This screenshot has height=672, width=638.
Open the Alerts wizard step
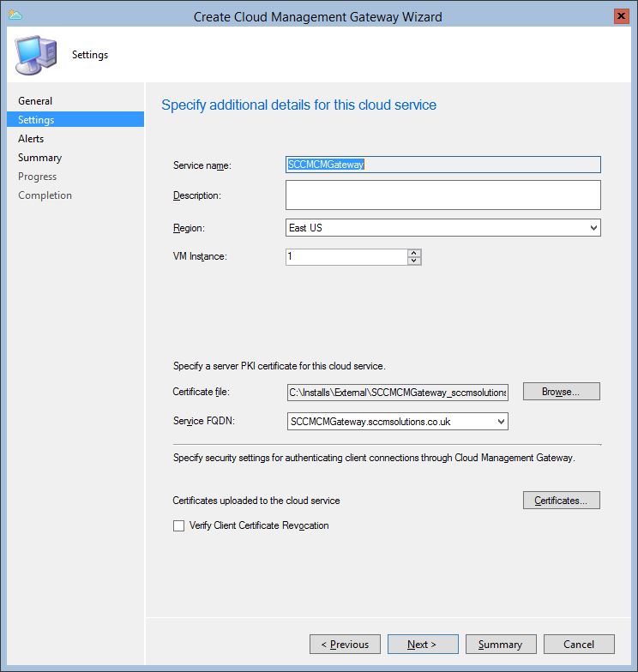(31, 139)
